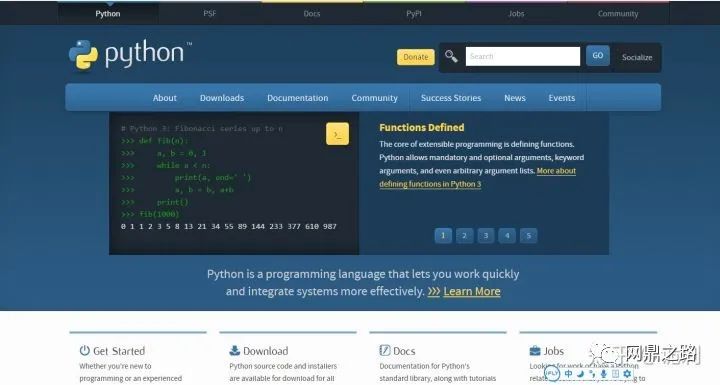
Task: Select slide 3 in the code carousel
Action: click(x=486, y=236)
